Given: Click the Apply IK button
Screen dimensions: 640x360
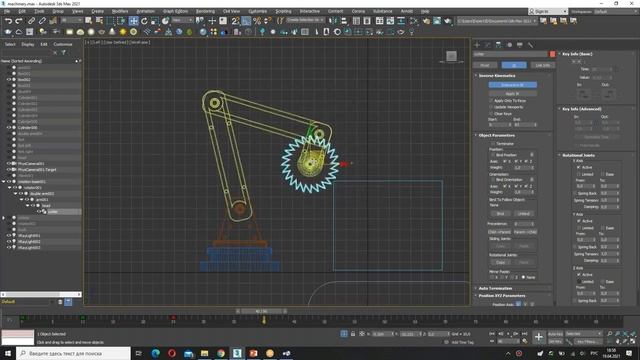Looking at the screenshot, I should click(x=513, y=93).
